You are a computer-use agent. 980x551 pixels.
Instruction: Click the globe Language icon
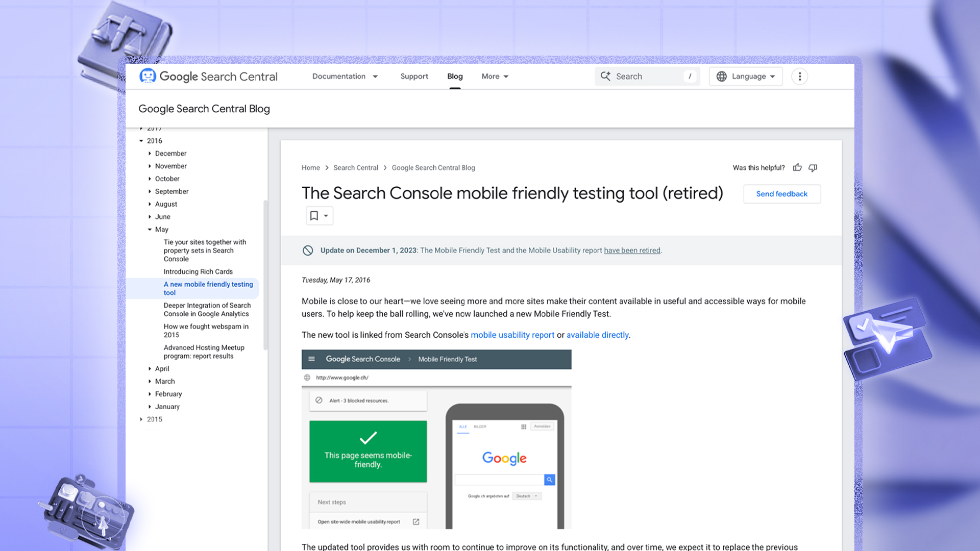[721, 77]
